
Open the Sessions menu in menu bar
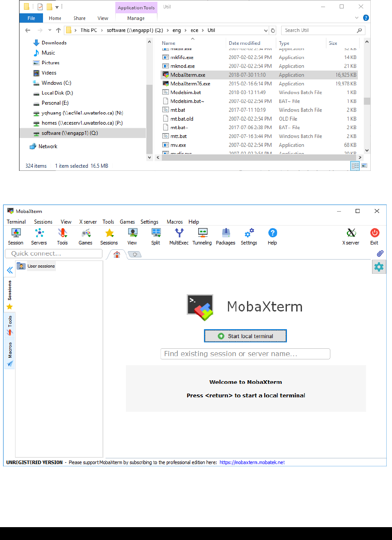(43, 222)
